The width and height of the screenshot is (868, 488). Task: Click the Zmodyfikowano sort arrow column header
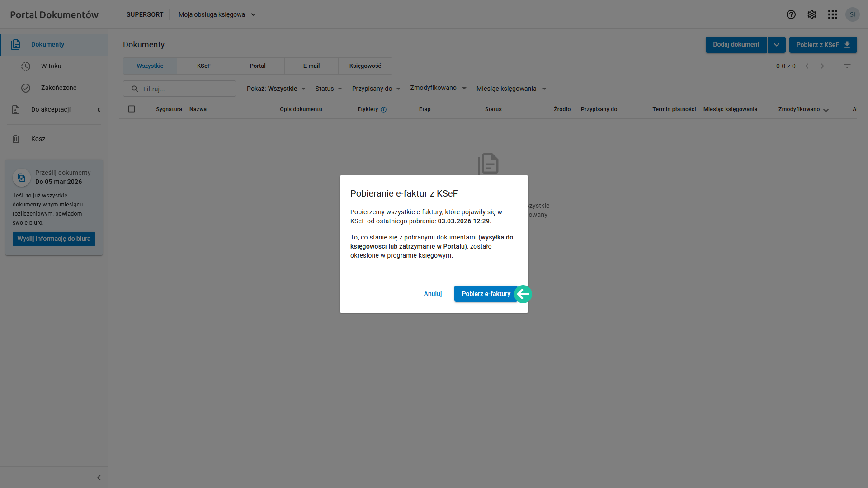(803, 109)
